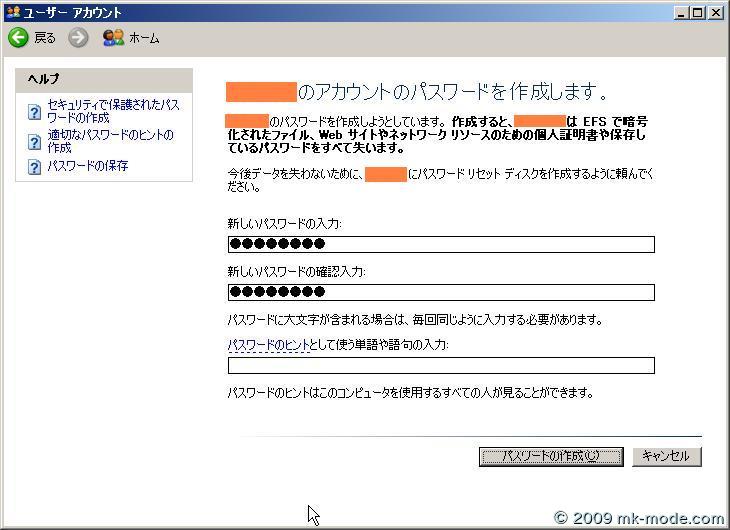Open link 適切なパスワードのヒントの作成
Screen dimensions: 730x530
(x=110, y=141)
